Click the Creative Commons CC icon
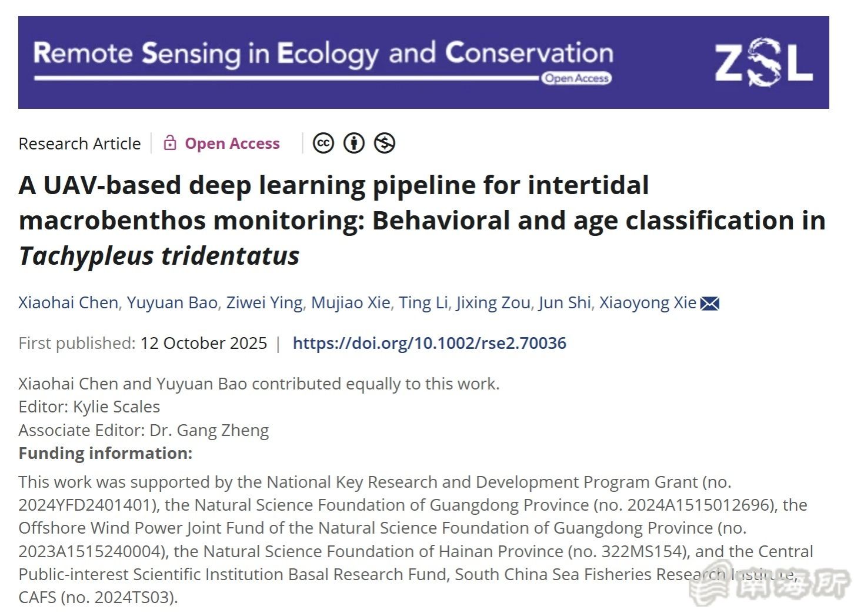 [323, 143]
